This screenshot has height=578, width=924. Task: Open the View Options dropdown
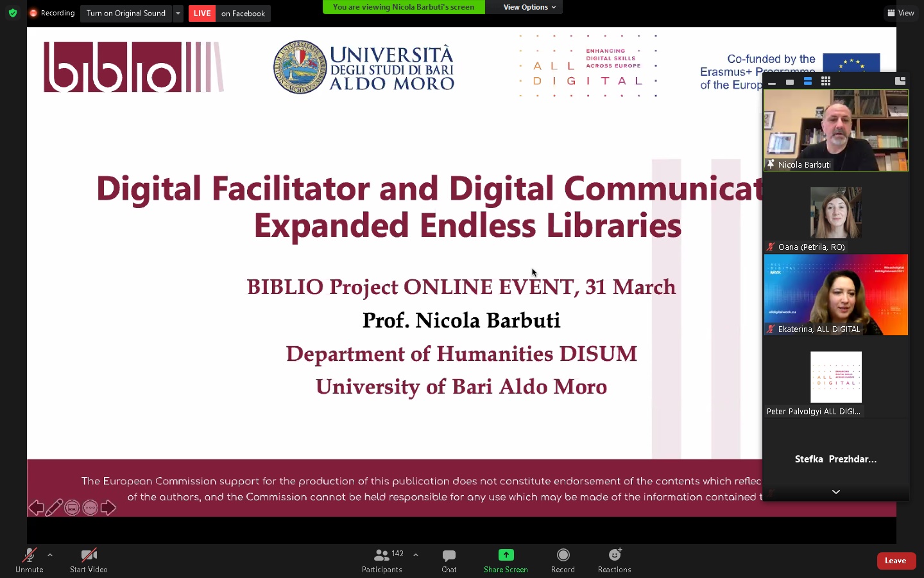pos(529,7)
